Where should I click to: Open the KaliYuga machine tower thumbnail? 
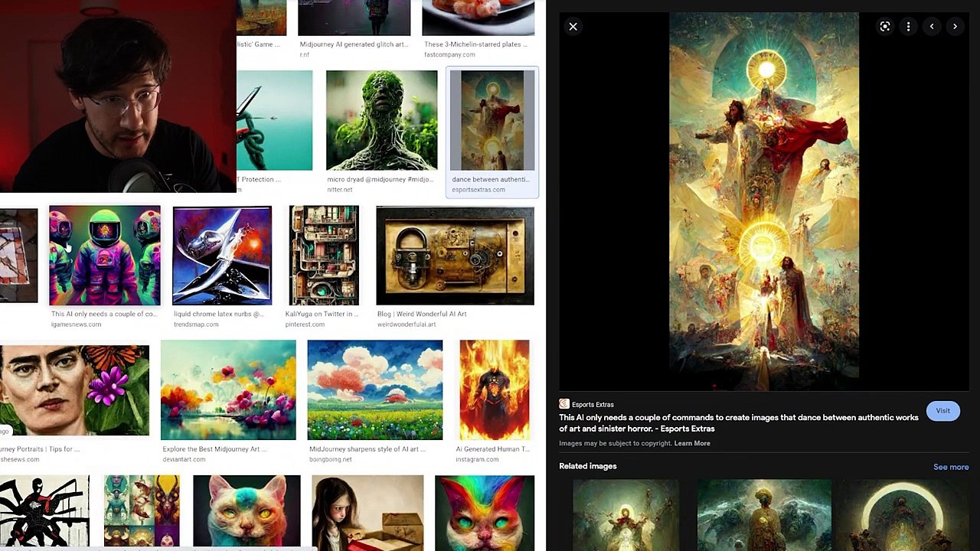click(324, 256)
